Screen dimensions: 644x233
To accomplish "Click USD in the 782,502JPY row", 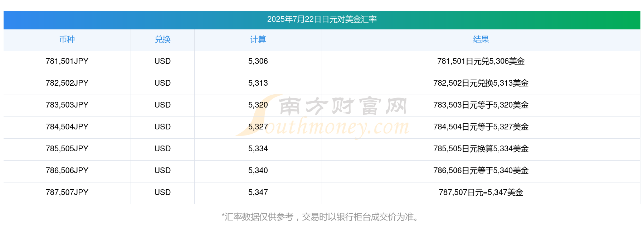I will (x=162, y=83).
